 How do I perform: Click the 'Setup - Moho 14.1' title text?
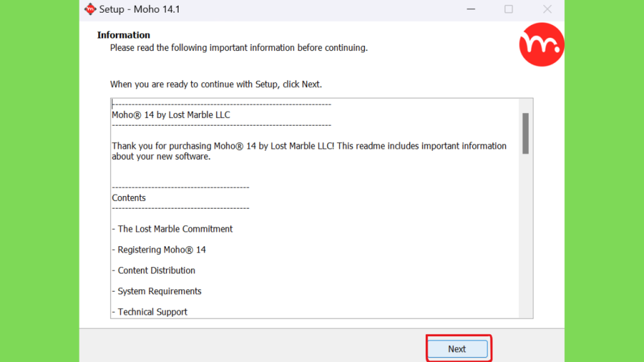coord(140,9)
